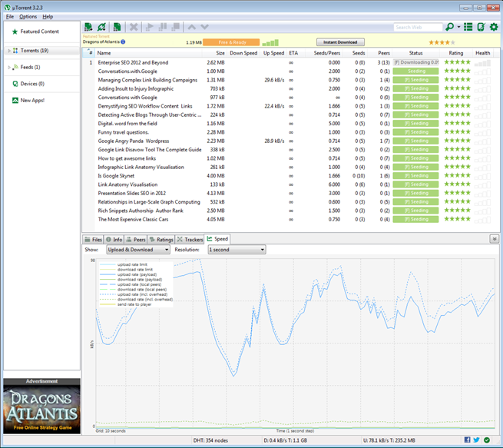Switch to the Info tab
The height and width of the screenshot is (448, 503).
pos(114,240)
